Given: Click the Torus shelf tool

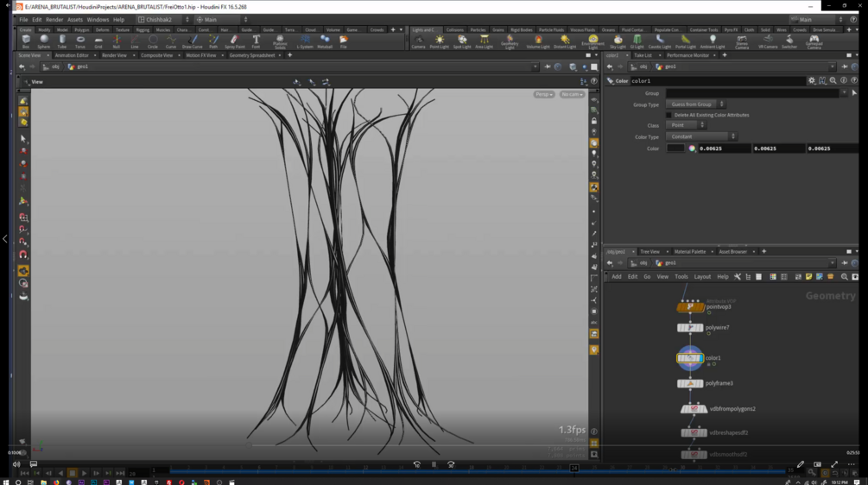Looking at the screenshot, I should (80, 41).
